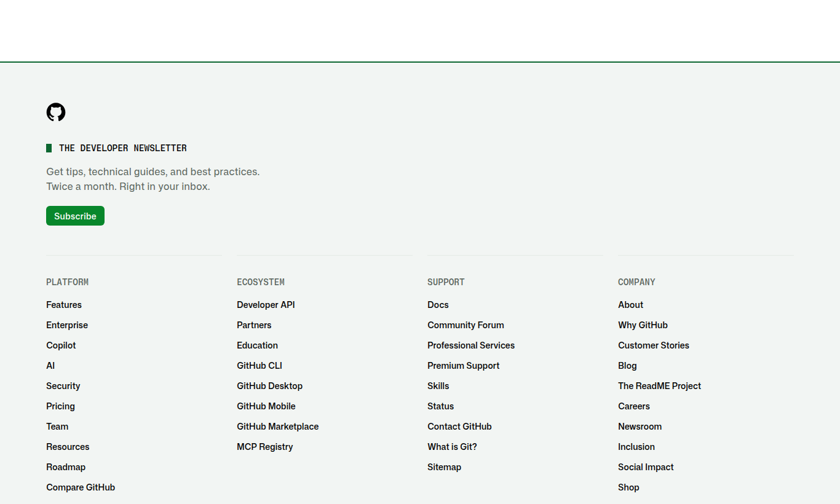Visit the Community Forum link
The image size is (840, 504).
click(466, 325)
